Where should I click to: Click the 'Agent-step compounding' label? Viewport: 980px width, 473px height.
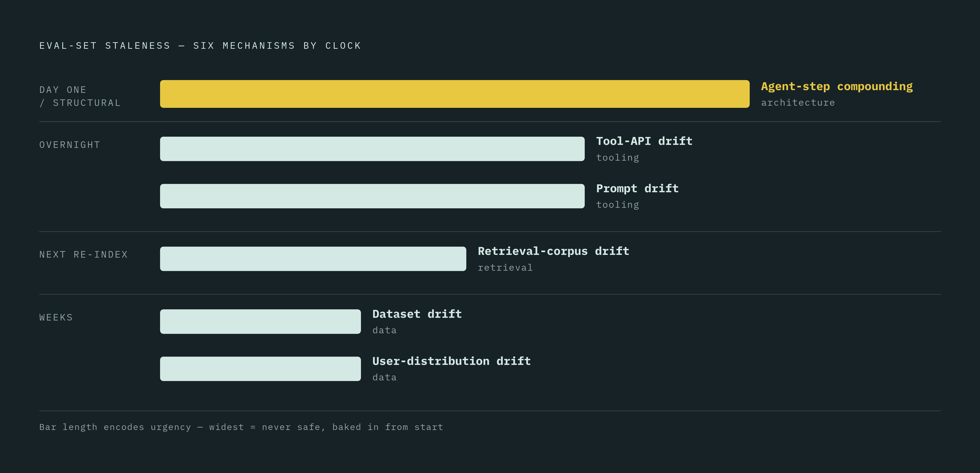(x=837, y=87)
